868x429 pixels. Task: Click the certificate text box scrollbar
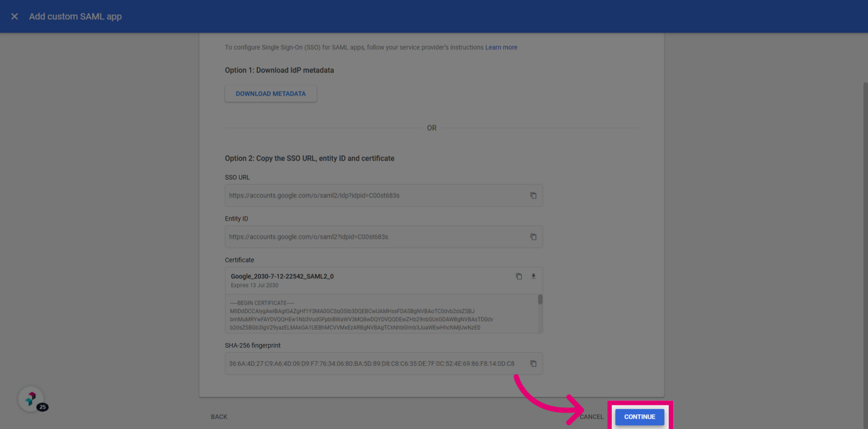[540, 300]
